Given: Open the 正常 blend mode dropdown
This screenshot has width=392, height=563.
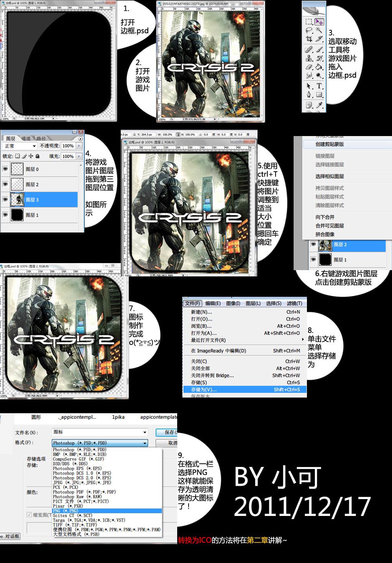Looking at the screenshot, I should [20, 146].
